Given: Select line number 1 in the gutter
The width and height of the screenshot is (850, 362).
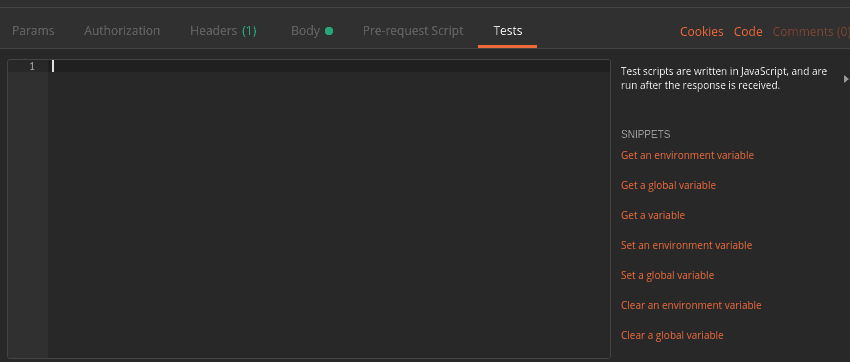Looking at the screenshot, I should pos(32,67).
